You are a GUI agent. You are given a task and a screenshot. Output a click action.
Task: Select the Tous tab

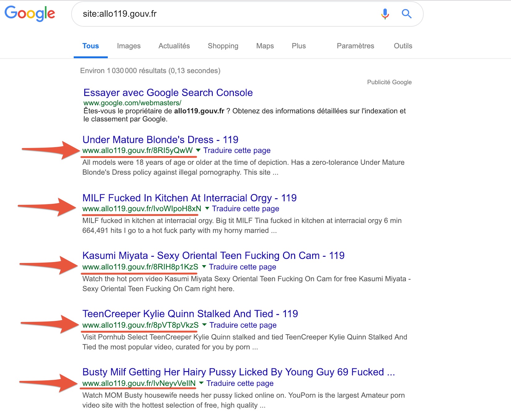[x=90, y=46]
